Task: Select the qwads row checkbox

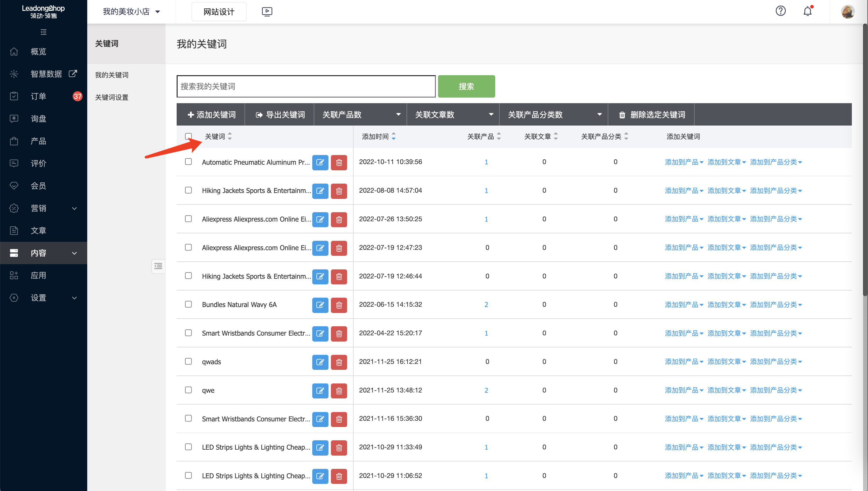Action: (x=188, y=361)
